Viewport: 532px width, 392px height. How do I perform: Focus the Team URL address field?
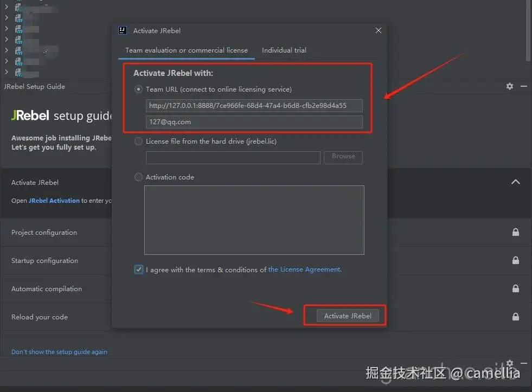point(254,106)
